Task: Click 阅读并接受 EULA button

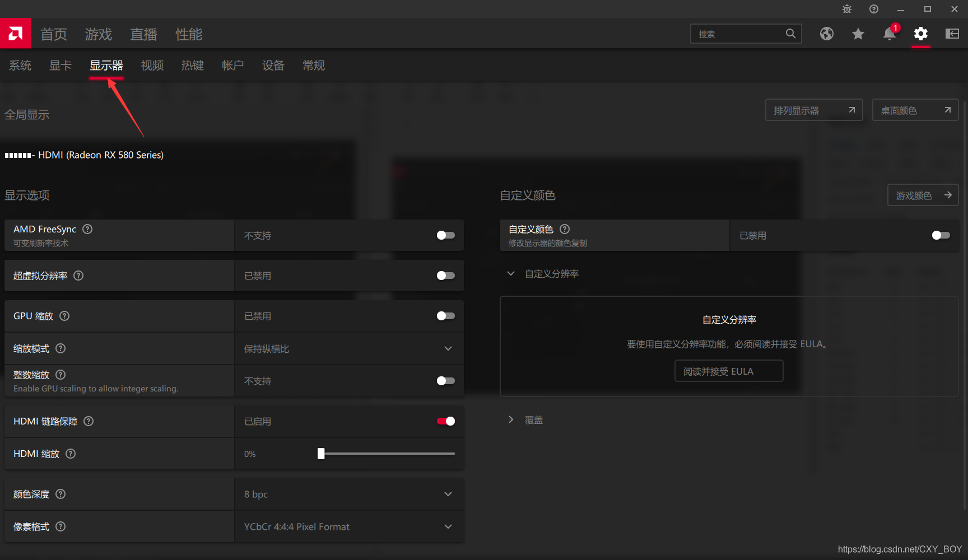Action: pyautogui.click(x=729, y=371)
